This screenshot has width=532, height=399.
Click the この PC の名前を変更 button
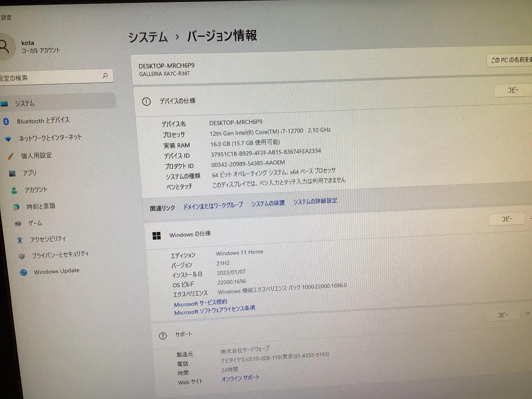tap(509, 60)
